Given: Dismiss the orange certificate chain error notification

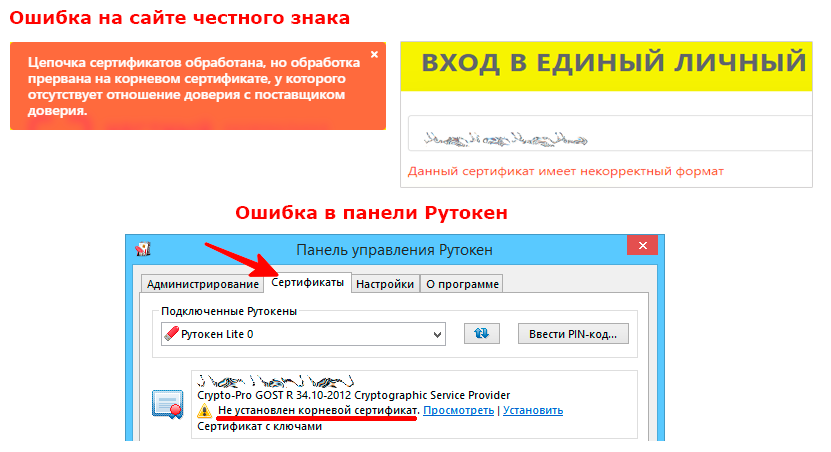Looking at the screenshot, I should point(374,55).
